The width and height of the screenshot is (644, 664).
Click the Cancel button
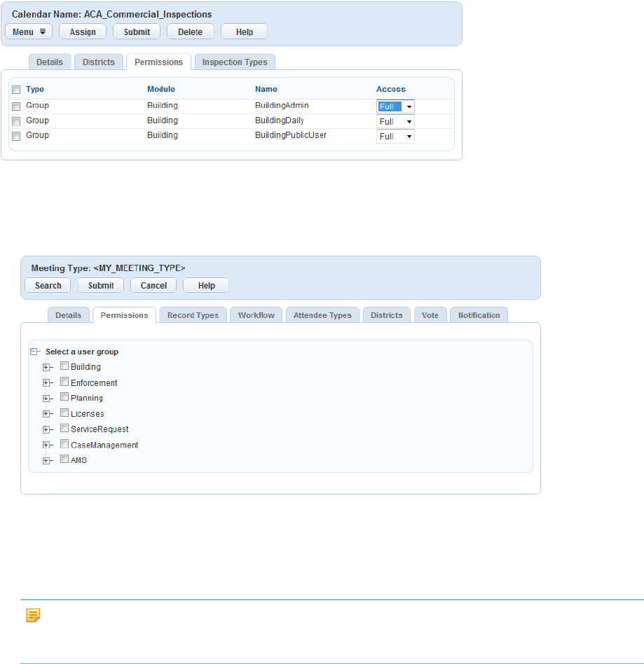pyautogui.click(x=153, y=285)
